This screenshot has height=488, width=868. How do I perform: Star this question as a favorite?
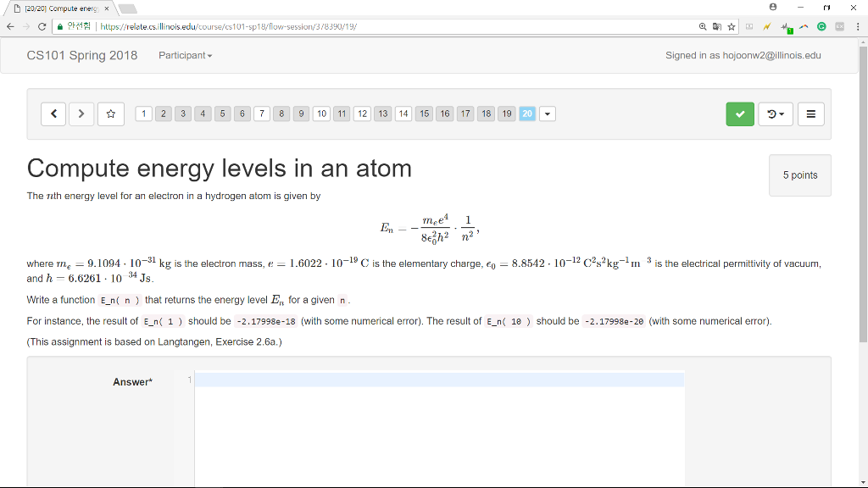110,114
